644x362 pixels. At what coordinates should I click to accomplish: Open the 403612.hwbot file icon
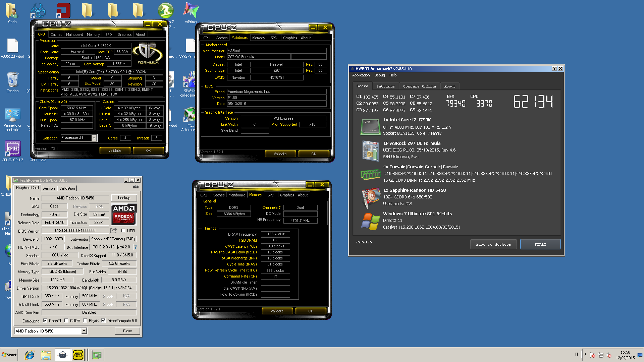point(12,48)
